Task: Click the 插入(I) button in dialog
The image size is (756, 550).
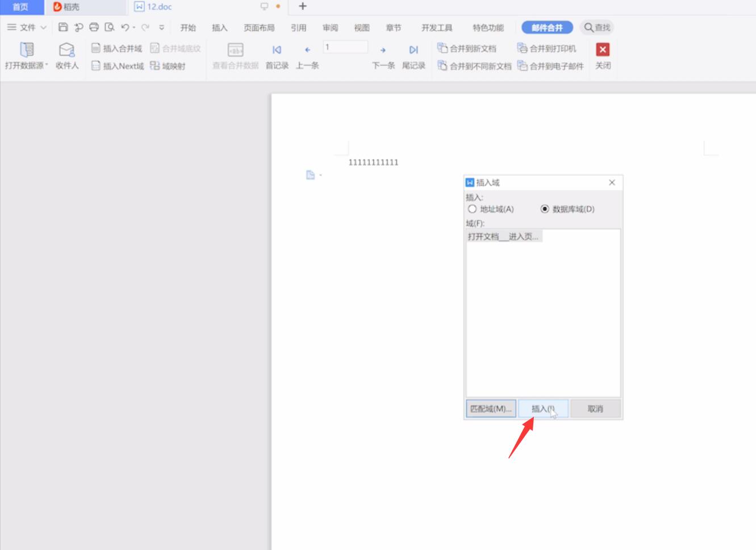Action: [x=543, y=409]
